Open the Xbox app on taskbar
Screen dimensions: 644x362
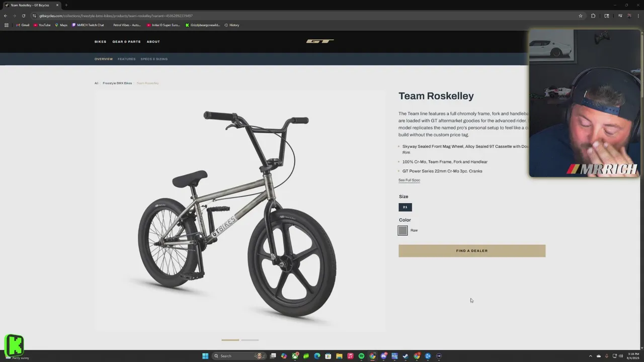coord(295,356)
